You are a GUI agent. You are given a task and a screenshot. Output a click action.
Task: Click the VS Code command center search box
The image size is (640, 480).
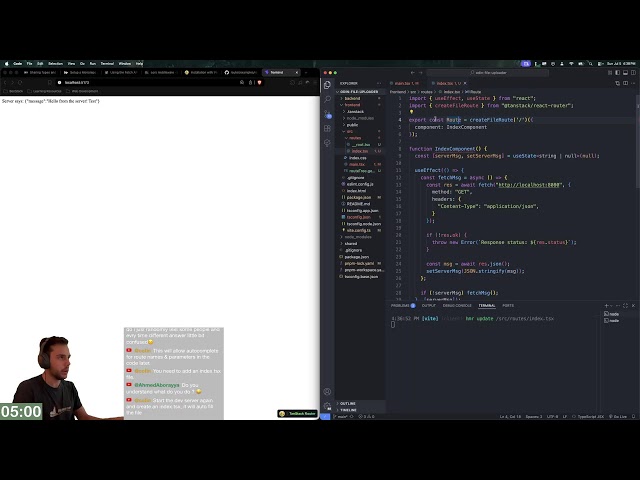(x=488, y=73)
